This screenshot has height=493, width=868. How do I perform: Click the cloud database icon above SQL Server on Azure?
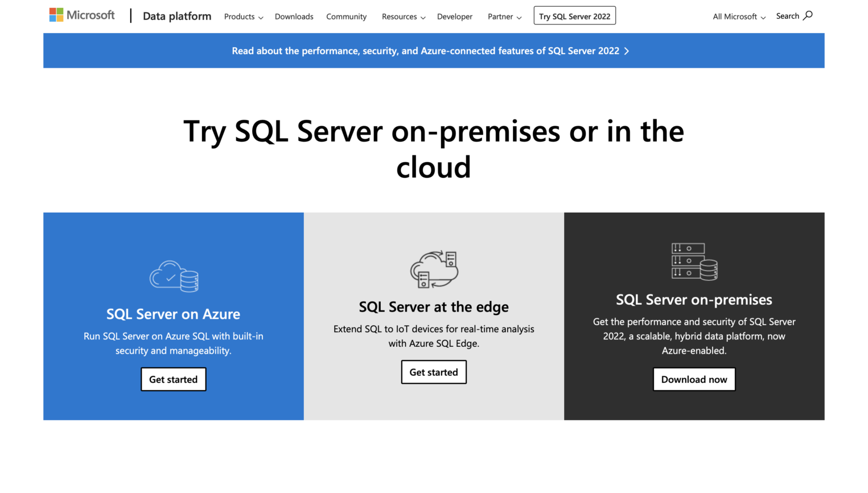[x=173, y=276]
